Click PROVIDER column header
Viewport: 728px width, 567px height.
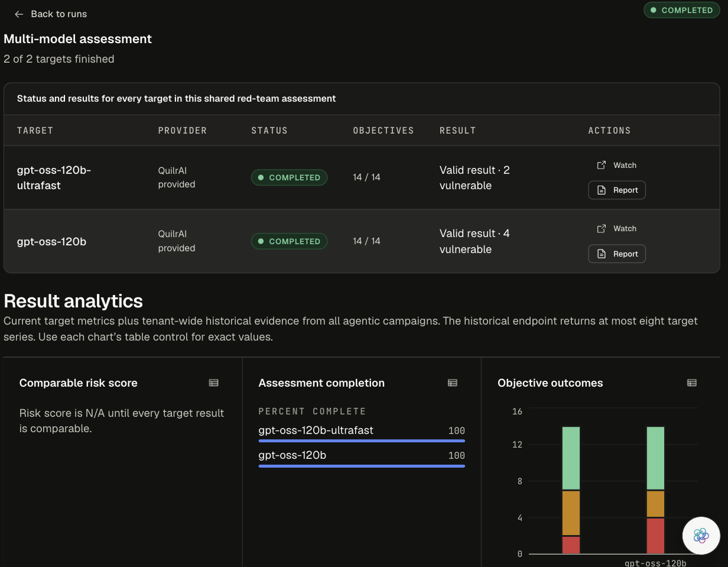click(183, 131)
